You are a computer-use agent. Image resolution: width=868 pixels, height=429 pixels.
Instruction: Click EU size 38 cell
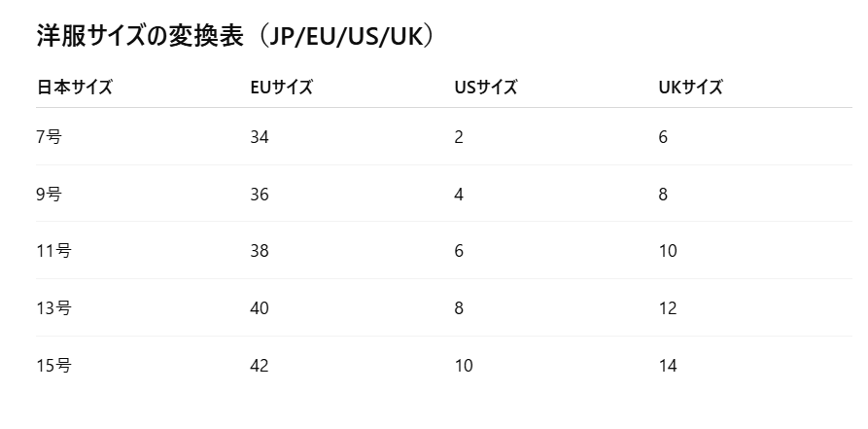coord(260,251)
